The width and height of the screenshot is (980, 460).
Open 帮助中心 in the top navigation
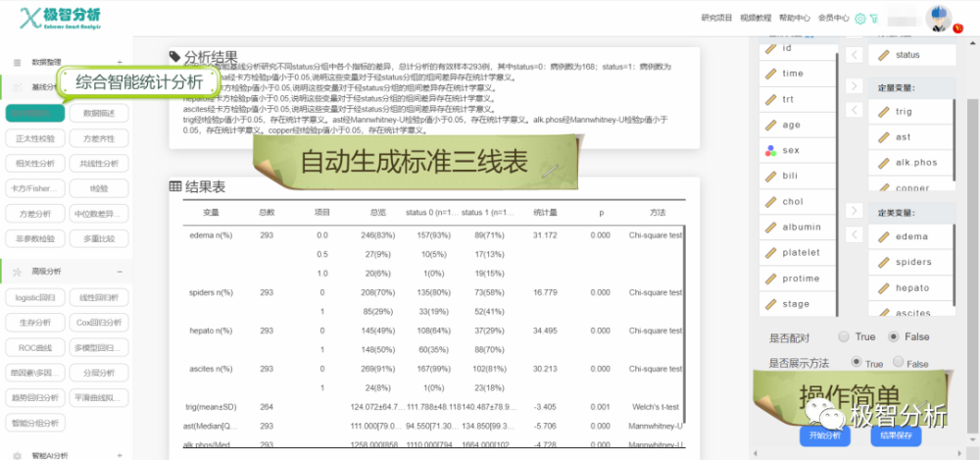795,19
